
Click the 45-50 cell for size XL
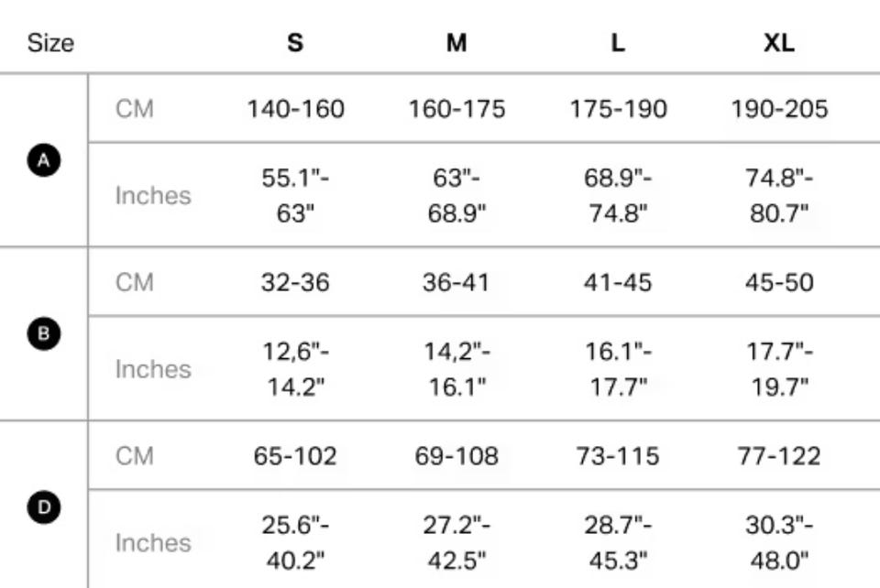(779, 282)
